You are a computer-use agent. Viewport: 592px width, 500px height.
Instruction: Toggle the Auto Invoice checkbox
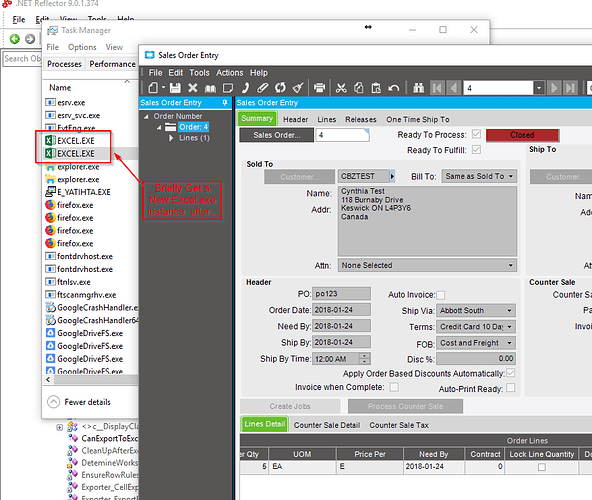[x=441, y=295]
